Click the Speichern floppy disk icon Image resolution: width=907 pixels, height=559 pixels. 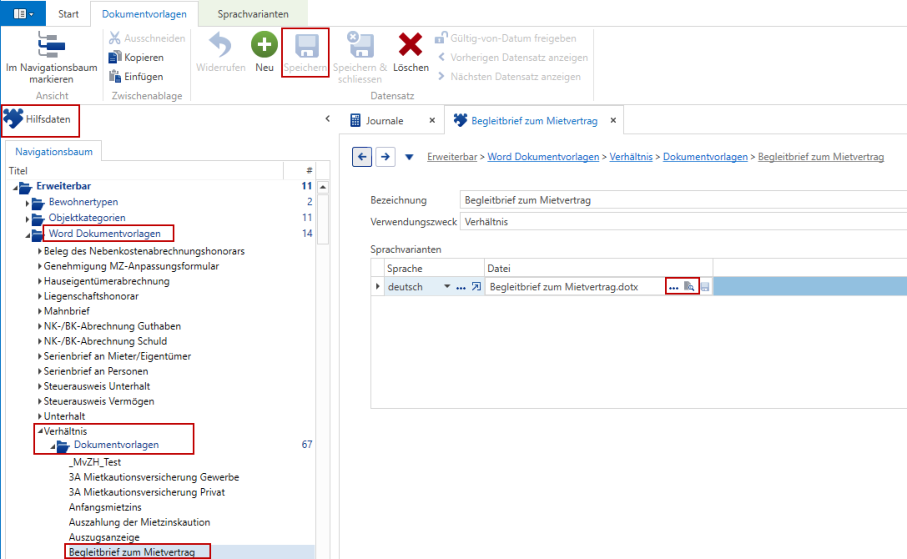[x=307, y=46]
